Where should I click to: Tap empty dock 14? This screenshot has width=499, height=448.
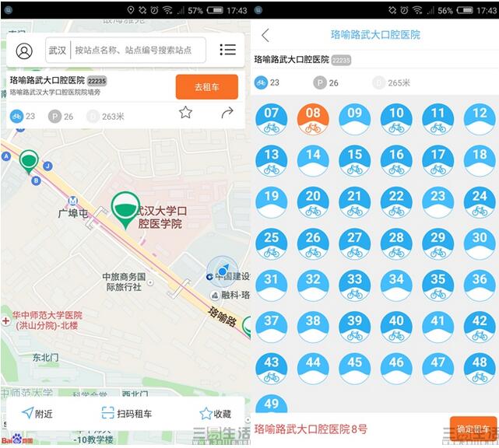point(313,161)
